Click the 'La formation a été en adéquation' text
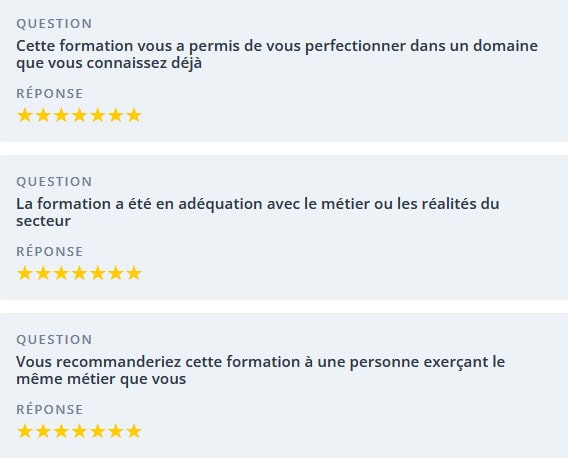This screenshot has width=568, height=461. click(x=258, y=212)
